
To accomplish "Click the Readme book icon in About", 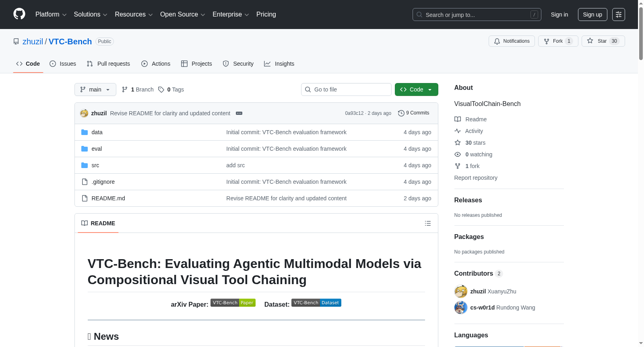I will pos(458,119).
